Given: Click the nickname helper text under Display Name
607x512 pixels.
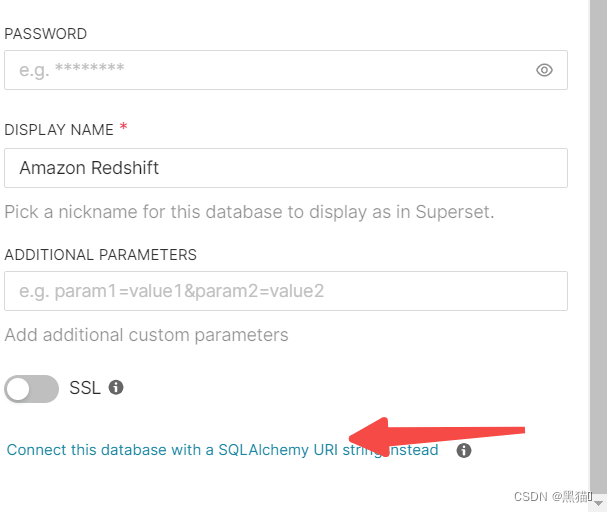Looking at the screenshot, I should pyautogui.click(x=249, y=212).
